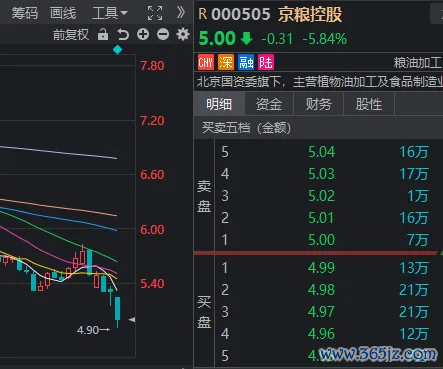Switch to the 资金 tab
443x369 pixels.
click(269, 104)
